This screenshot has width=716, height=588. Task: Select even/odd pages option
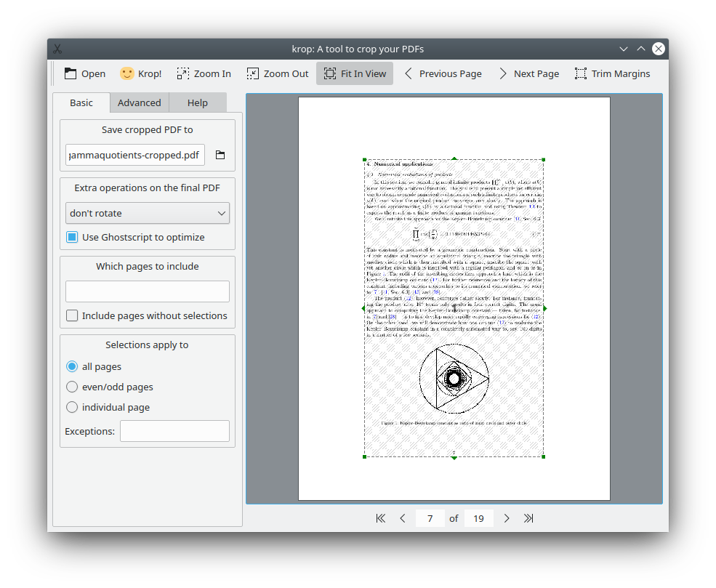[x=72, y=387]
